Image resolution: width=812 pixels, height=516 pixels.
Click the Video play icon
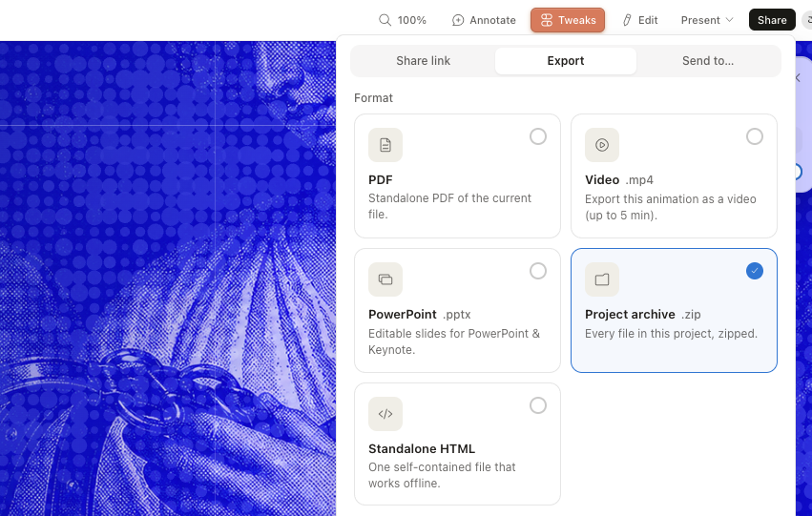pos(602,145)
